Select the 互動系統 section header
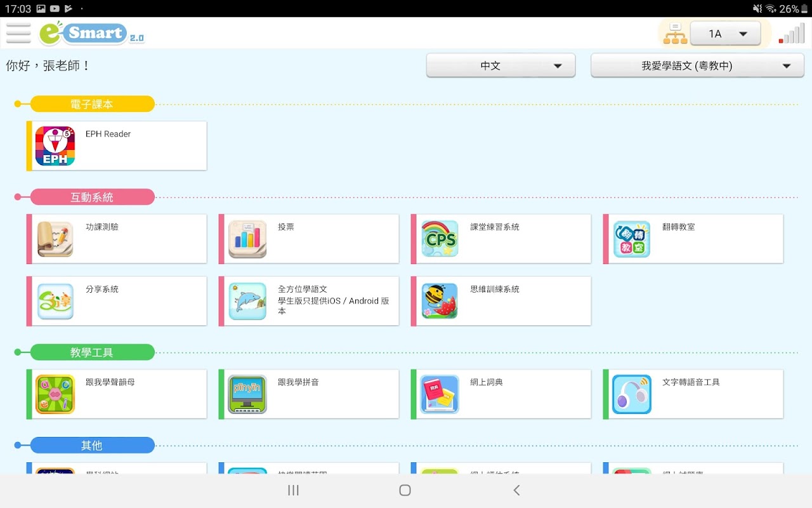Screen dimensions: 812x508 pyautogui.click(x=92, y=197)
